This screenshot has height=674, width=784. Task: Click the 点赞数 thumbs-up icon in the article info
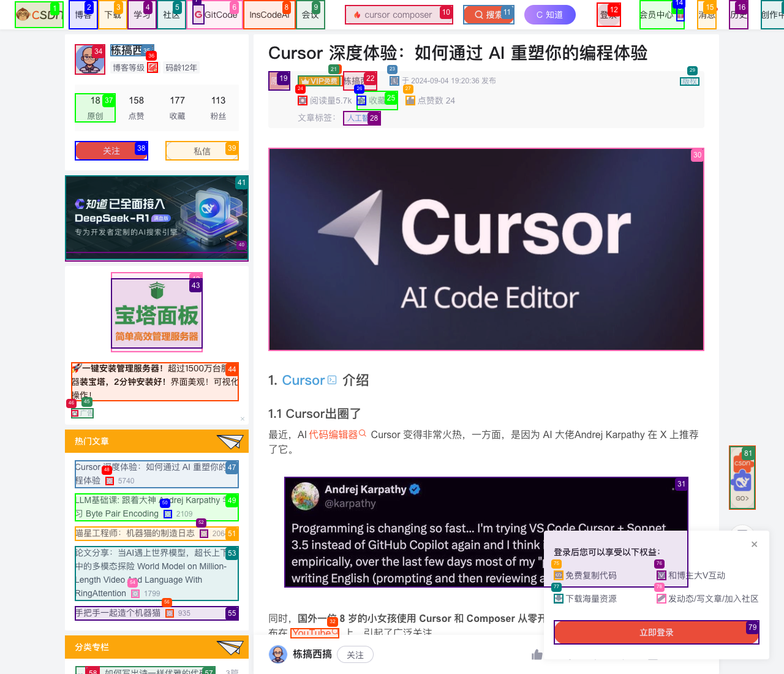click(x=410, y=100)
